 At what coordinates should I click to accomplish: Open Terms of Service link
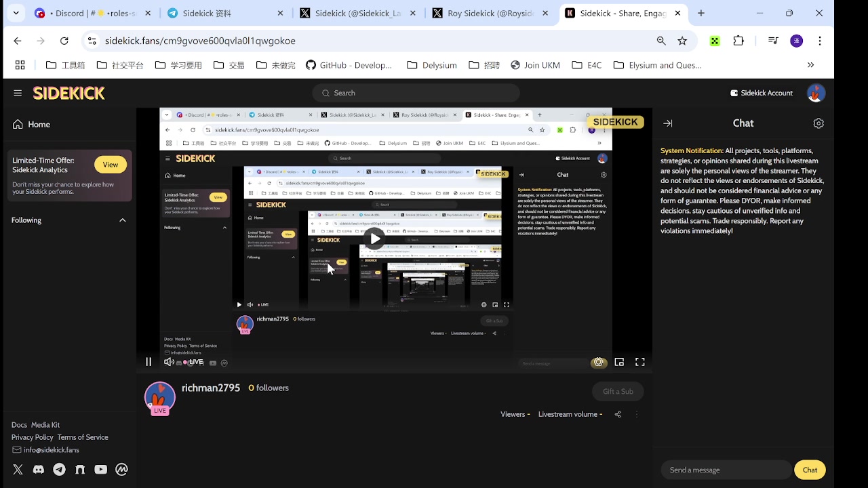point(83,437)
